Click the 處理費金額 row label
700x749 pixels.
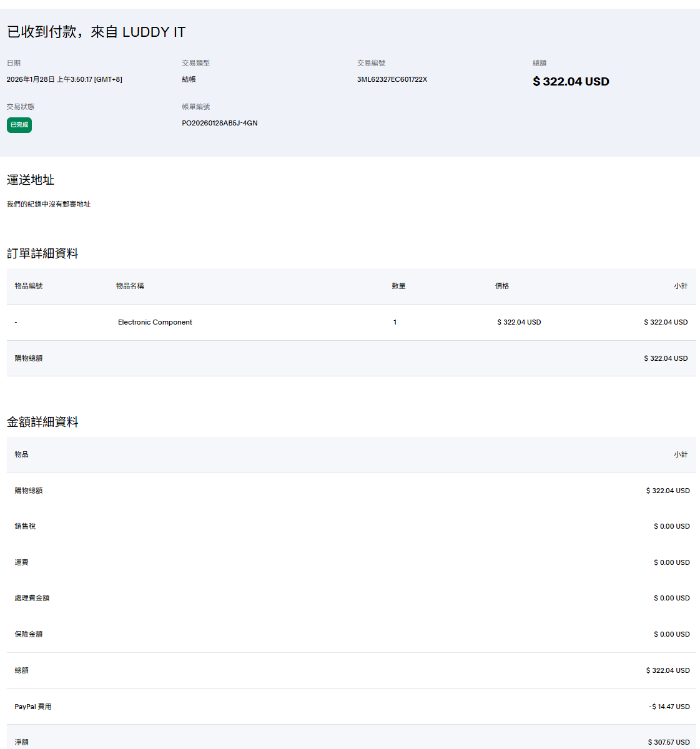(32, 598)
